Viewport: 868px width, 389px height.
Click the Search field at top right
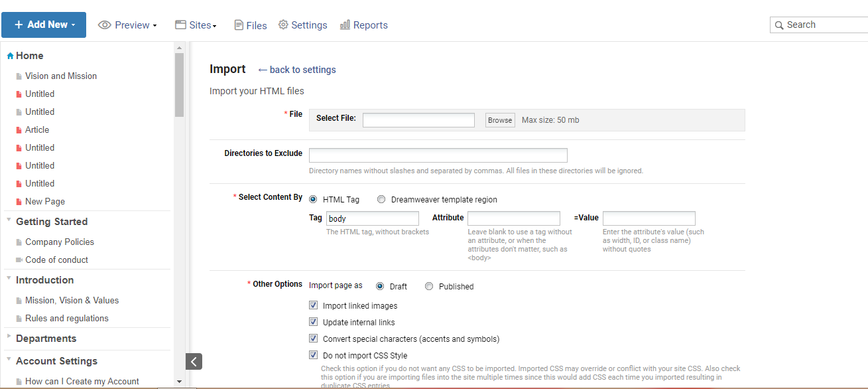coord(819,25)
